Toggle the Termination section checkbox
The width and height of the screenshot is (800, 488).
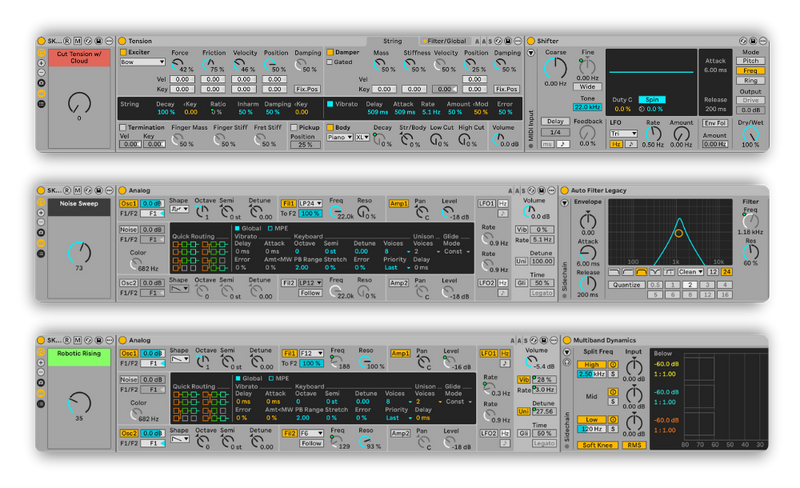pos(123,128)
